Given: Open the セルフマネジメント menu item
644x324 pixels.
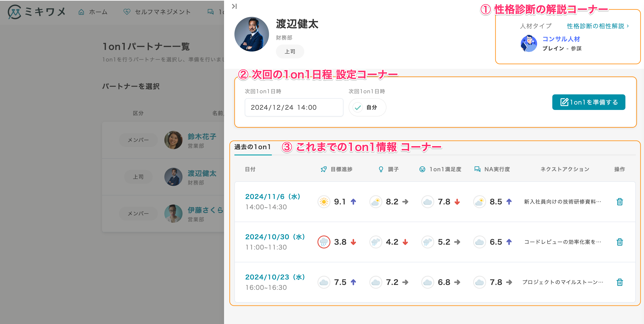Looking at the screenshot, I should coord(157,12).
